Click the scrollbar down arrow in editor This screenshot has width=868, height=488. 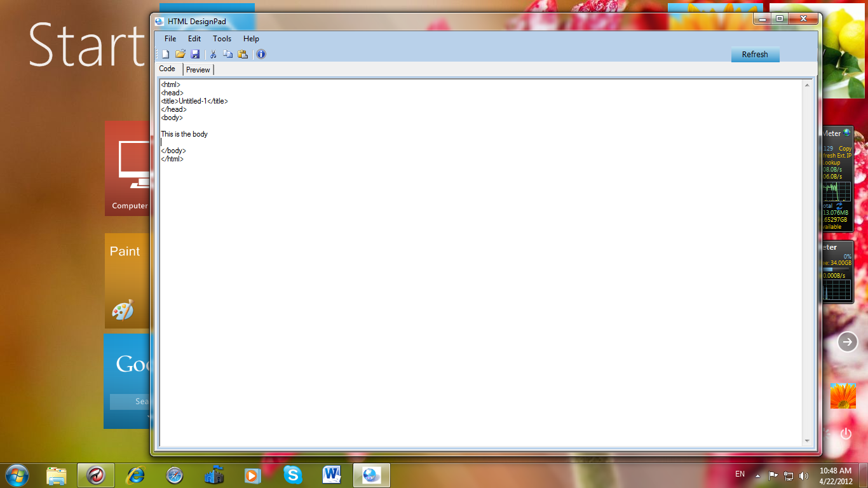(808, 440)
